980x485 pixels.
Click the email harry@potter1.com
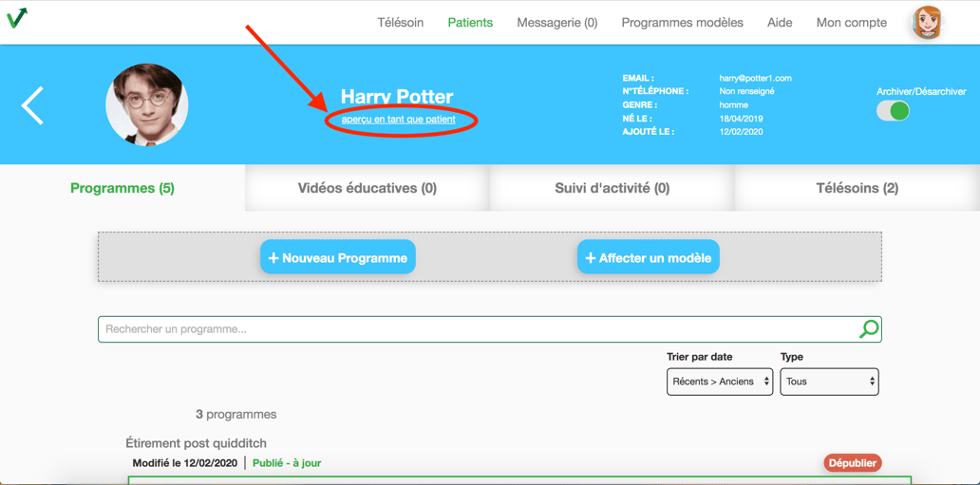(x=756, y=78)
